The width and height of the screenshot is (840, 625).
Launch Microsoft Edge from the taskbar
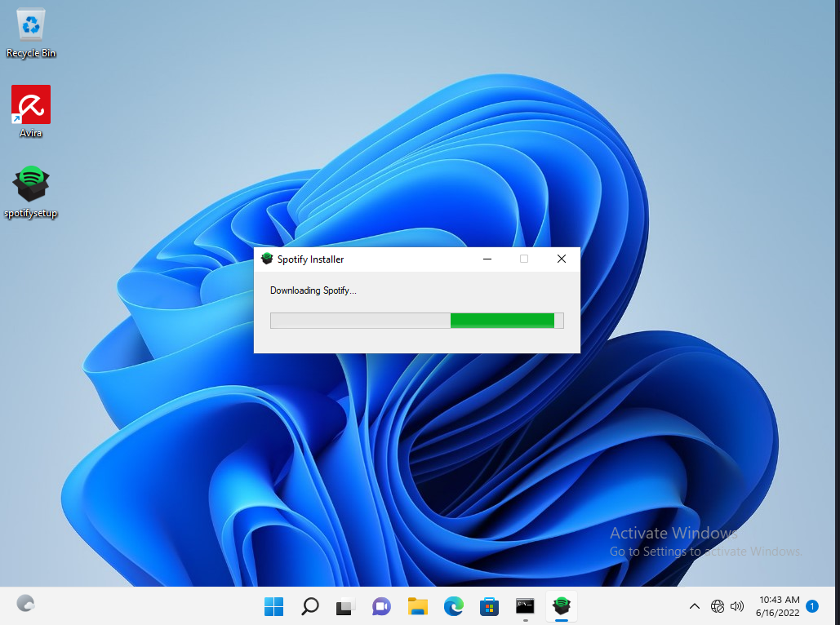pyautogui.click(x=453, y=606)
